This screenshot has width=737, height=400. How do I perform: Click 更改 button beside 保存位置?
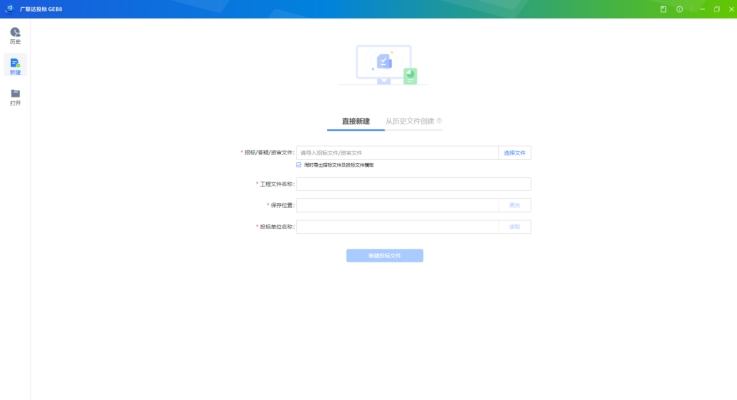514,205
